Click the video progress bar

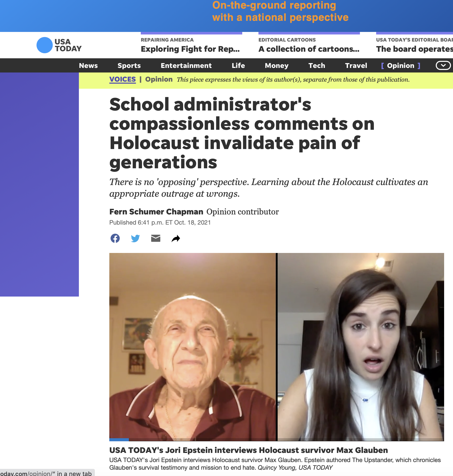click(x=277, y=440)
